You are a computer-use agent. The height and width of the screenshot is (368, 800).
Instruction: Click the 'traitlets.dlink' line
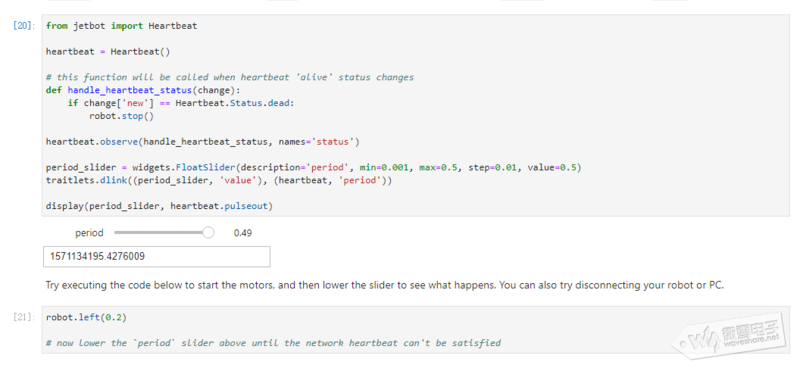click(x=219, y=181)
